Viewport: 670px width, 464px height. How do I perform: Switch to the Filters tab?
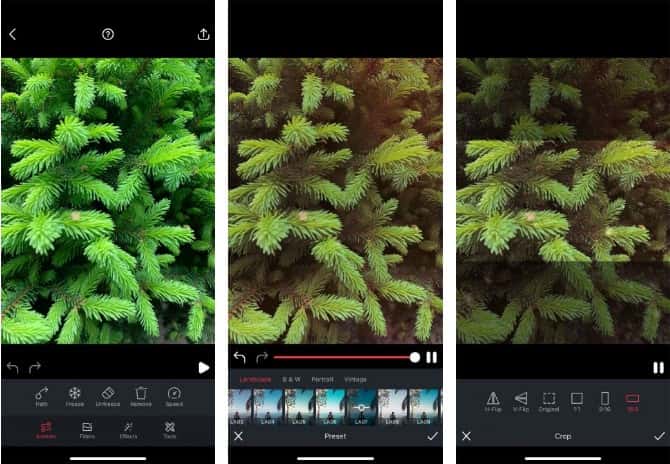pyautogui.click(x=87, y=430)
